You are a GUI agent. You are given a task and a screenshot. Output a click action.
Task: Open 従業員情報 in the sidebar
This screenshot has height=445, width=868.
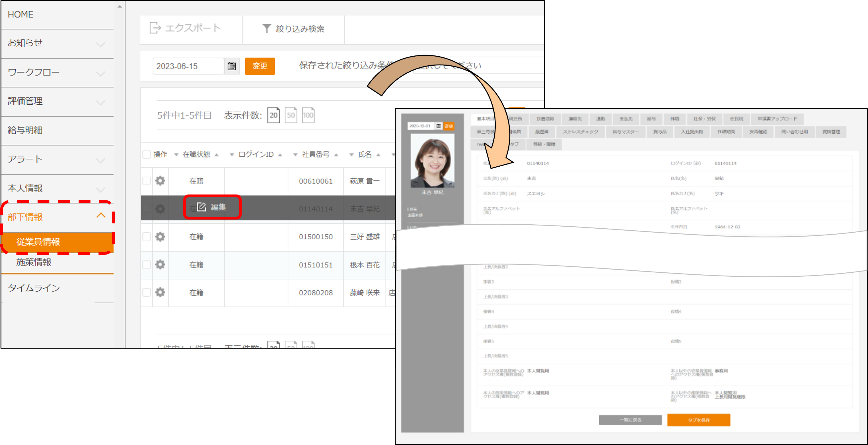point(38,242)
